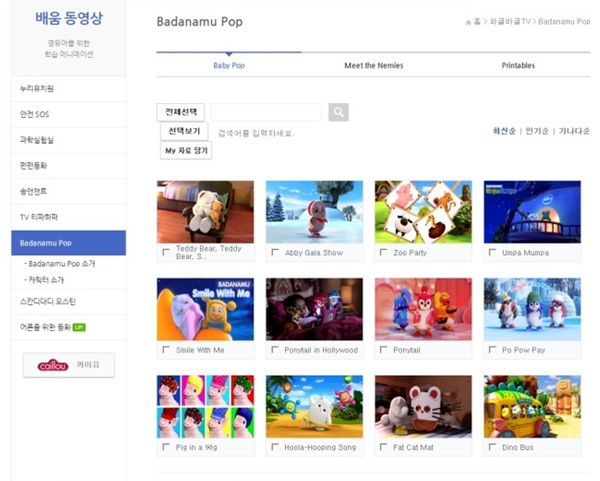Image resolution: width=600 pixels, height=481 pixels.
Task: Click the home icon in breadcrumb
Action: coord(468,22)
